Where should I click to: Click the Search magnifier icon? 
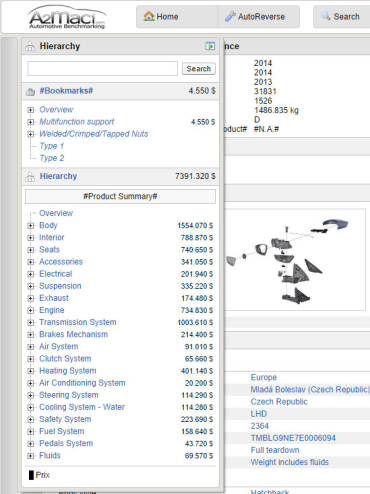(x=325, y=15)
